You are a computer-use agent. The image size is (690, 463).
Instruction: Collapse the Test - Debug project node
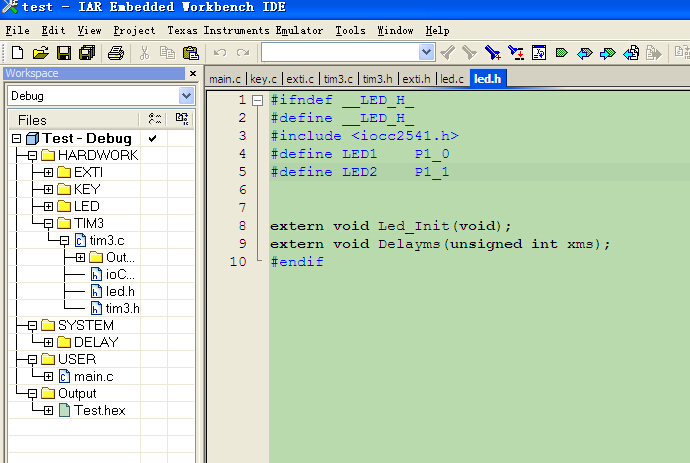[x=16, y=139]
